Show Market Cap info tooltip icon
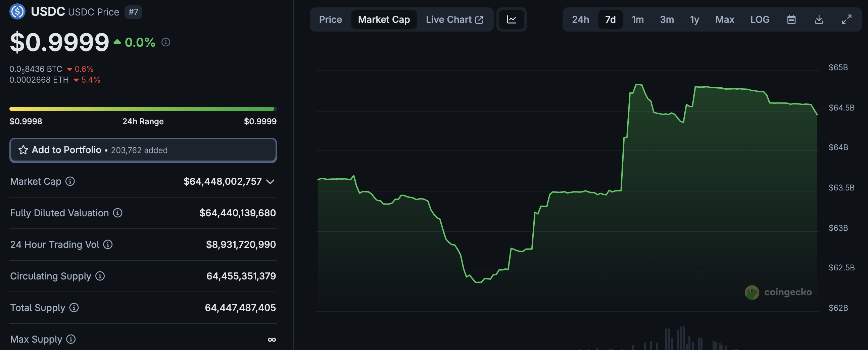 tap(70, 181)
